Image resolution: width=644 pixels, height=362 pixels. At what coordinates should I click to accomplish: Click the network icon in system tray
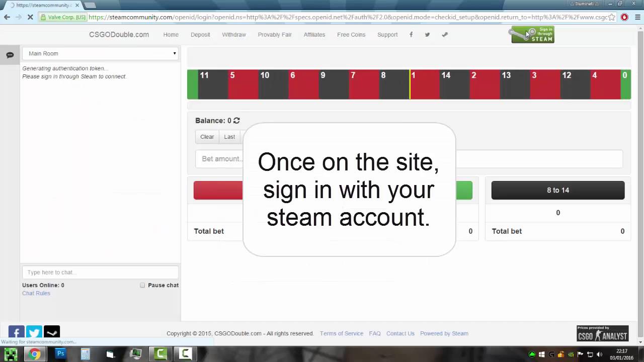[590, 354]
